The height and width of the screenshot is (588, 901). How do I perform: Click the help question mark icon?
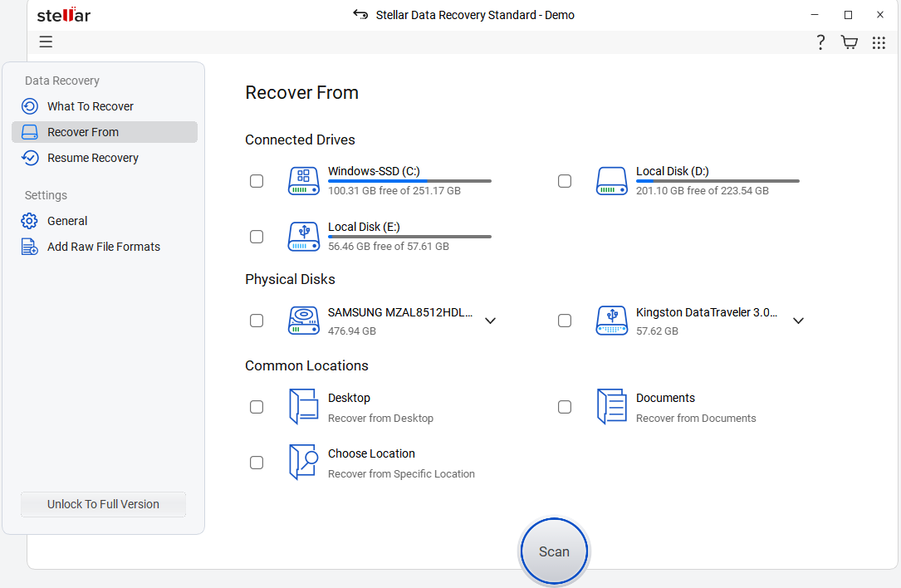[x=820, y=42]
